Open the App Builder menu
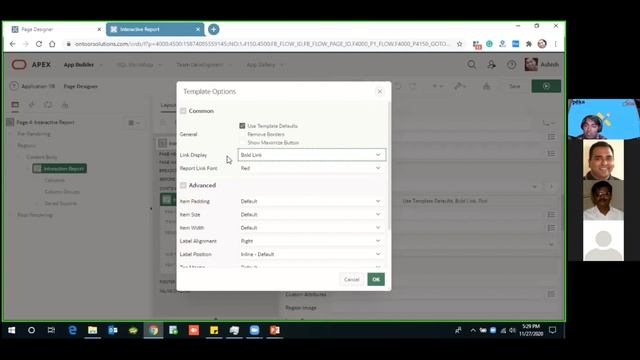This screenshot has height=360, width=640. click(82, 64)
